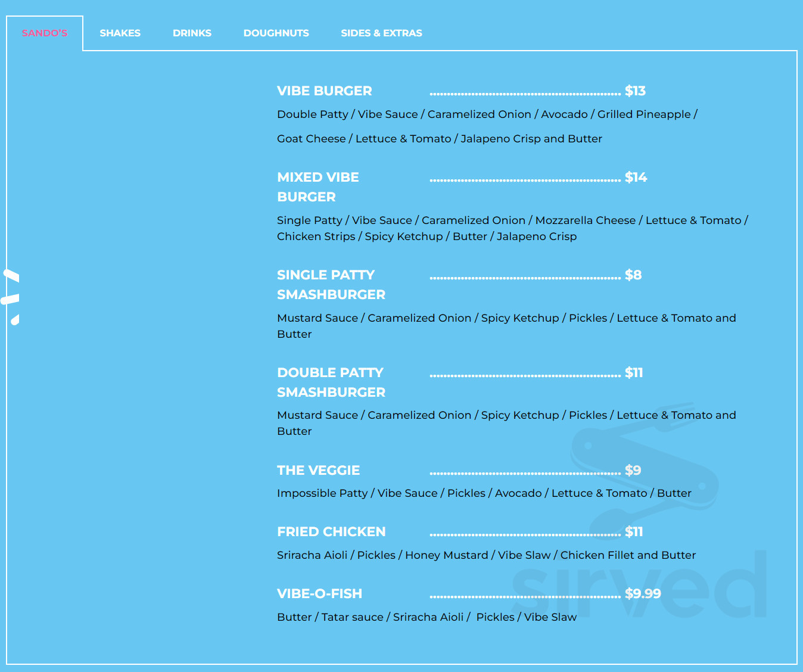The height and width of the screenshot is (672, 803).
Task: Switch to the SHAKES tab
Action: coord(120,33)
